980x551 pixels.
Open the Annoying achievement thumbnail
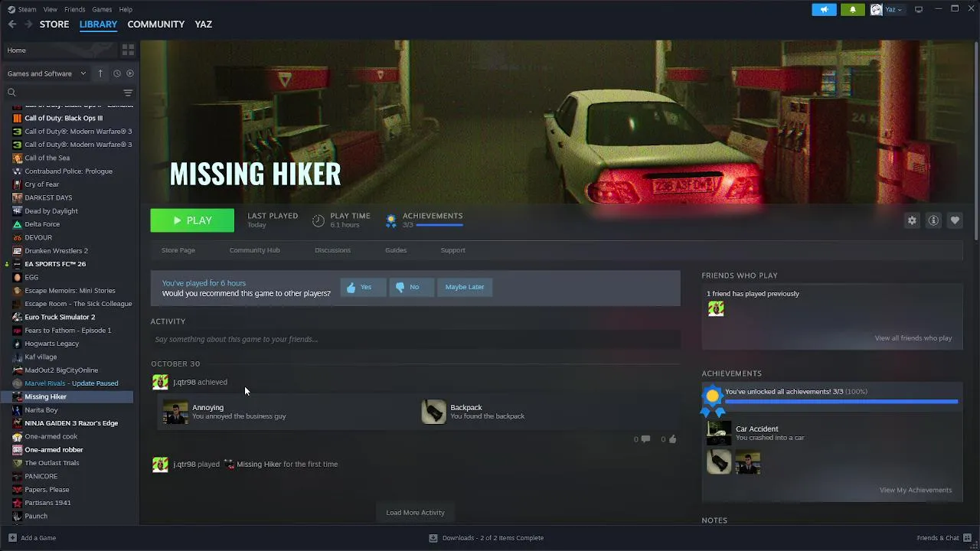pos(175,412)
